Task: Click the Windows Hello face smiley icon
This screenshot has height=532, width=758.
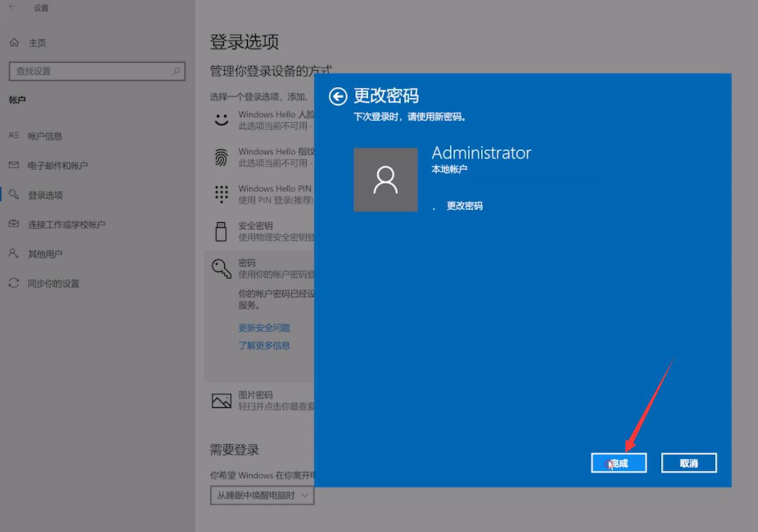Action: (x=221, y=119)
